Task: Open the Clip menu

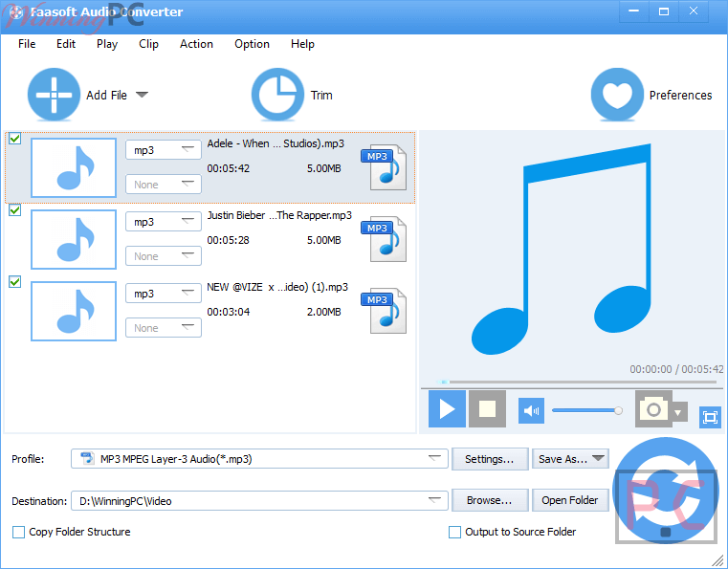Action: 148,44
